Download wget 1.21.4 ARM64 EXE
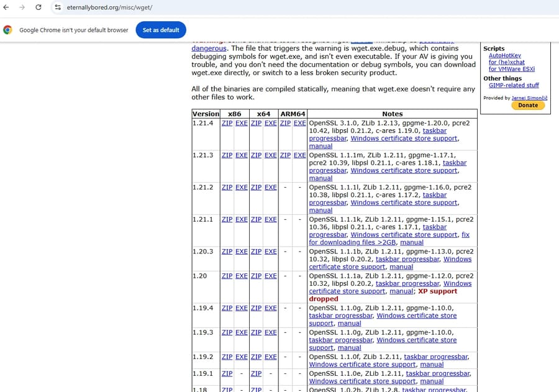 point(300,123)
